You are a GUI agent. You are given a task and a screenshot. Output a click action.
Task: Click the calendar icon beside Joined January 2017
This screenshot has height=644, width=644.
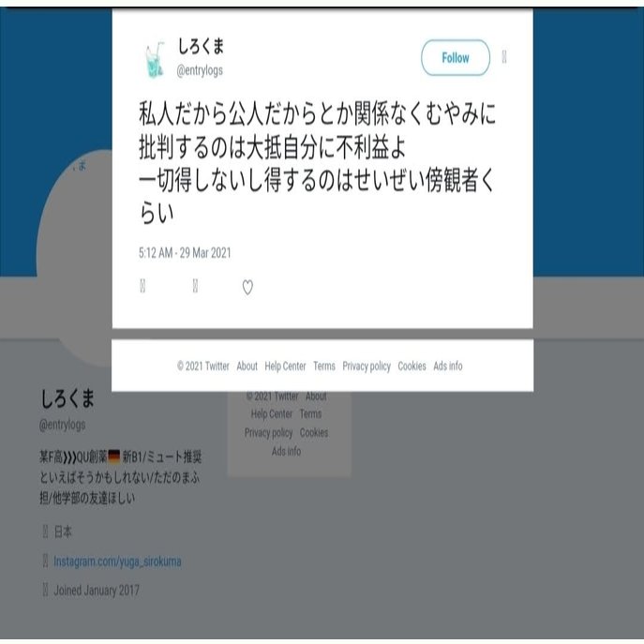(x=45, y=590)
